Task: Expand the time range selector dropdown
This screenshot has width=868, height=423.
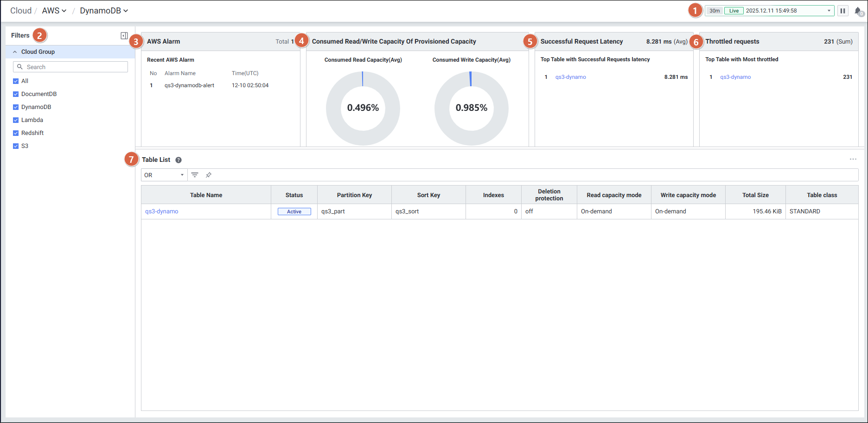Action: click(829, 11)
